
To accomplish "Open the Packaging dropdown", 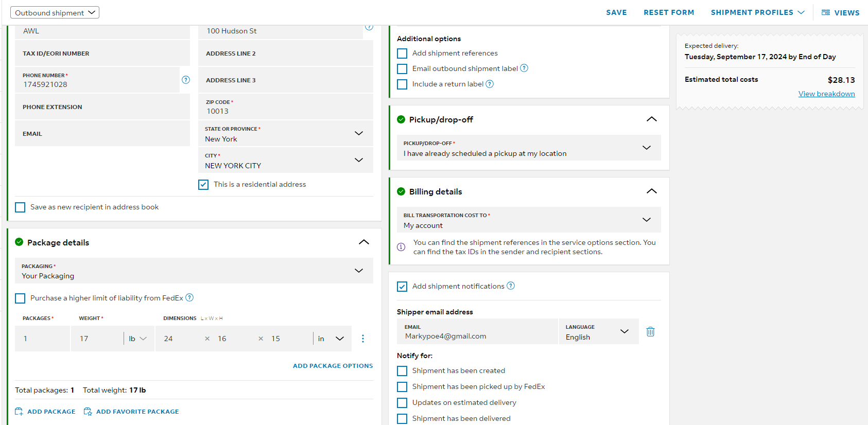I will (194, 271).
